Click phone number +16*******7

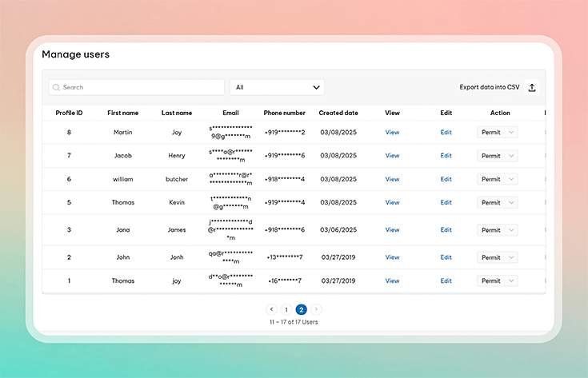point(285,281)
